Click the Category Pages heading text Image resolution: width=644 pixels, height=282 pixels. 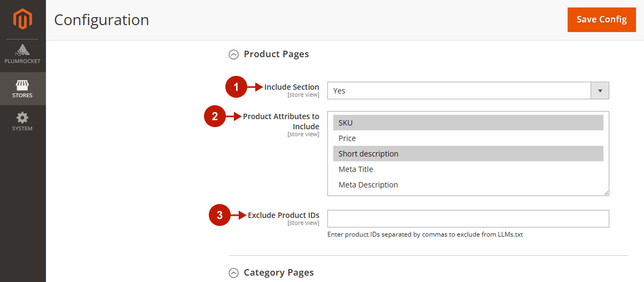tap(279, 272)
